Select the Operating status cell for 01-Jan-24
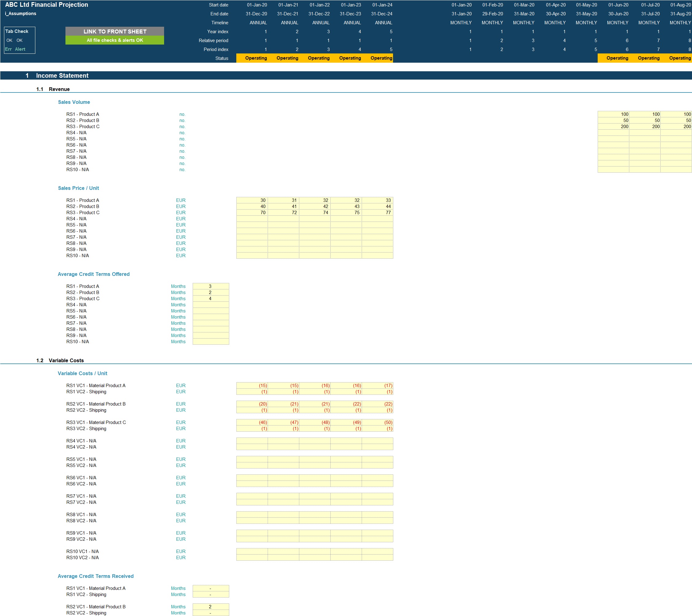This screenshot has width=692, height=616. pos(377,58)
